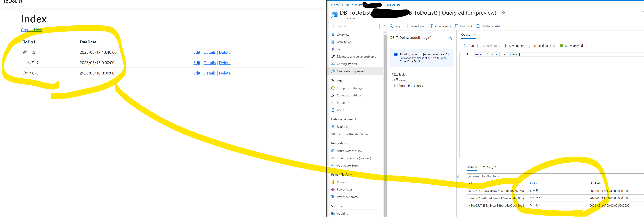Open the Export data as dropdown
644x224 pixels.
tap(542, 46)
